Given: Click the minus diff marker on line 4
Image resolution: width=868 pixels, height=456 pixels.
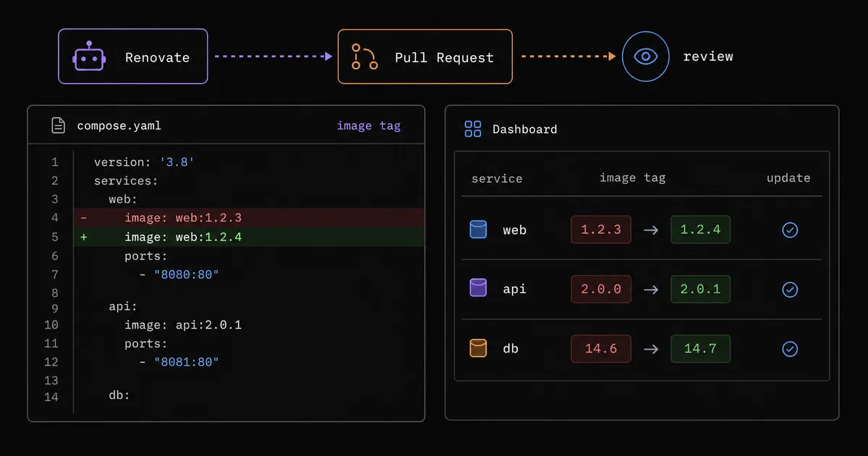Looking at the screenshot, I should tap(83, 218).
